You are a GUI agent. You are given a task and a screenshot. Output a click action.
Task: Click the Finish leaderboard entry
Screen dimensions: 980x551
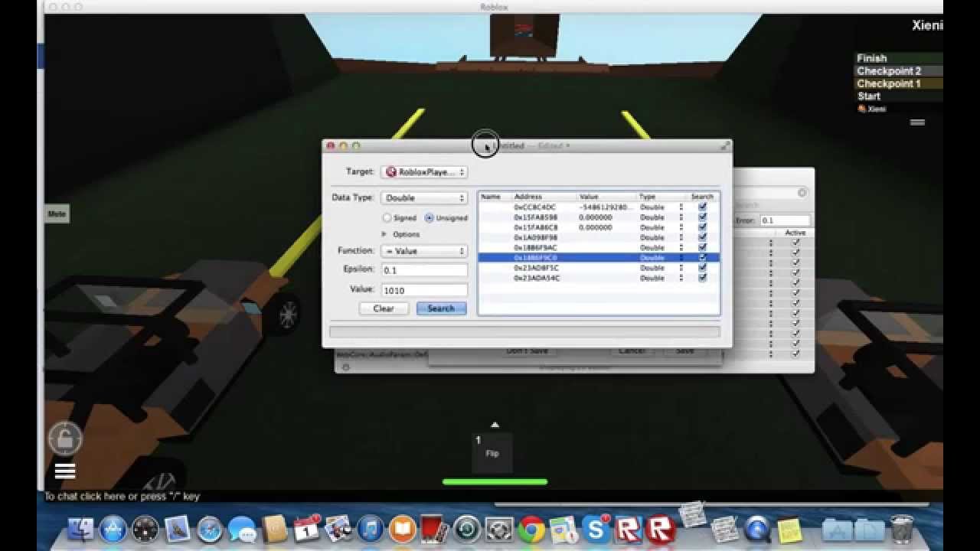click(x=899, y=58)
